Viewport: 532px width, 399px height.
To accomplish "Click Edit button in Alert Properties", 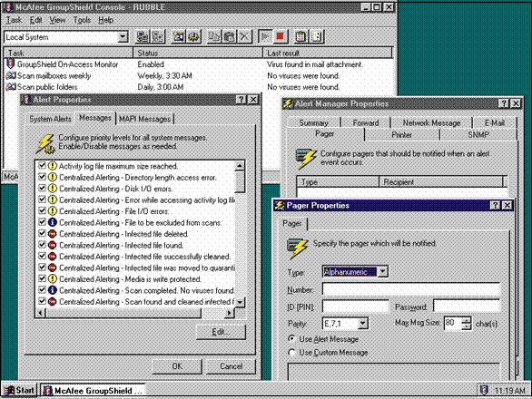I will click(221, 332).
